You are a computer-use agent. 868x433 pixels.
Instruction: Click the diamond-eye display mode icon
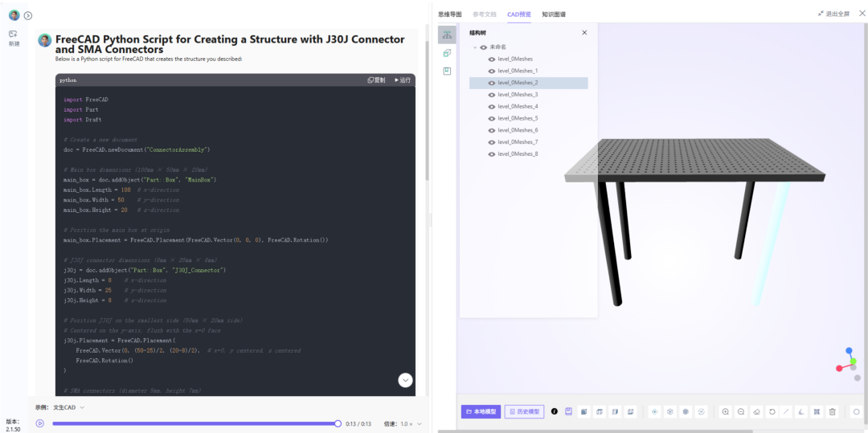(x=655, y=411)
